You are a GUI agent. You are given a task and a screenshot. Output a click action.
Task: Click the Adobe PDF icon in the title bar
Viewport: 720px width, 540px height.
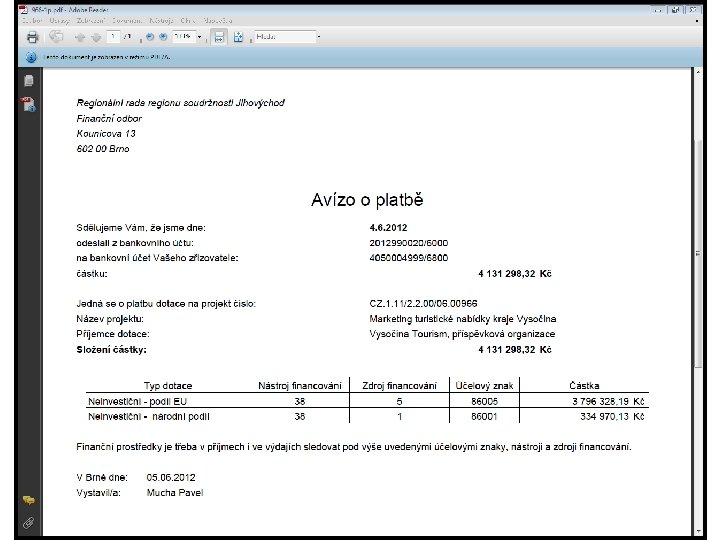tap(23, 10)
